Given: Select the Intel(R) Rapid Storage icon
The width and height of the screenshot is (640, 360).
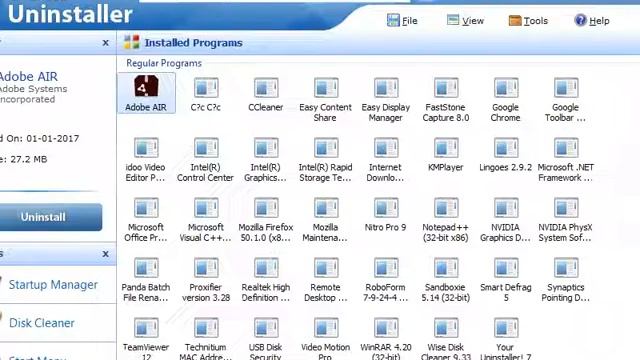Looking at the screenshot, I should pyautogui.click(x=326, y=147).
